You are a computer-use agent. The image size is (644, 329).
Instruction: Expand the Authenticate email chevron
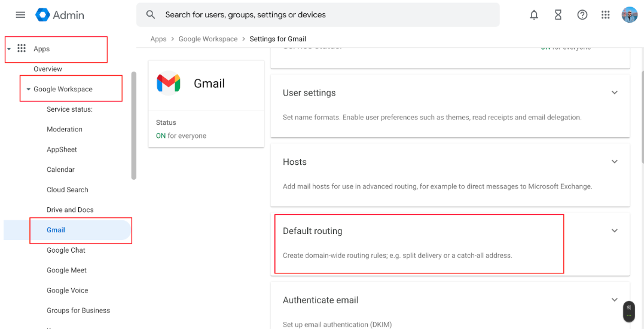pyautogui.click(x=615, y=299)
